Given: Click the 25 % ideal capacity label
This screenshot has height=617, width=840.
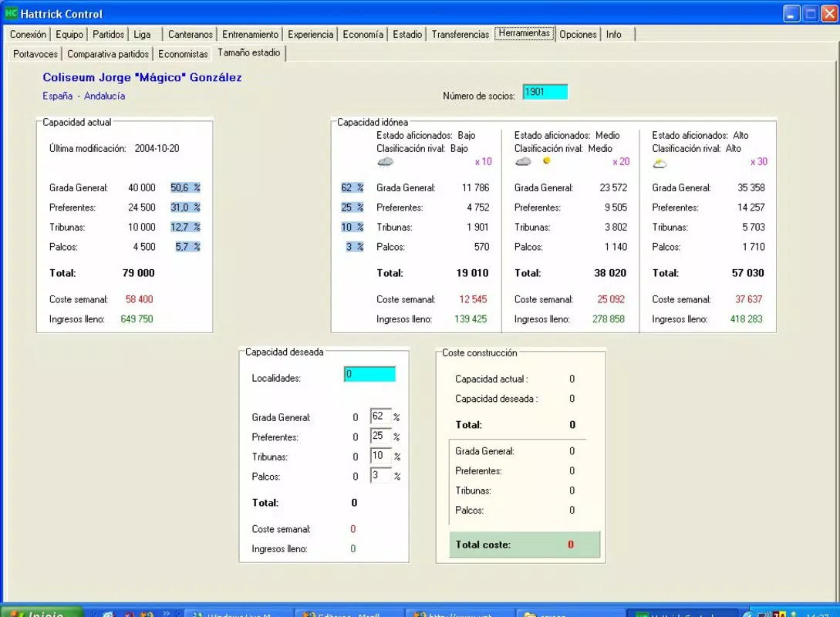Looking at the screenshot, I should (x=353, y=207).
